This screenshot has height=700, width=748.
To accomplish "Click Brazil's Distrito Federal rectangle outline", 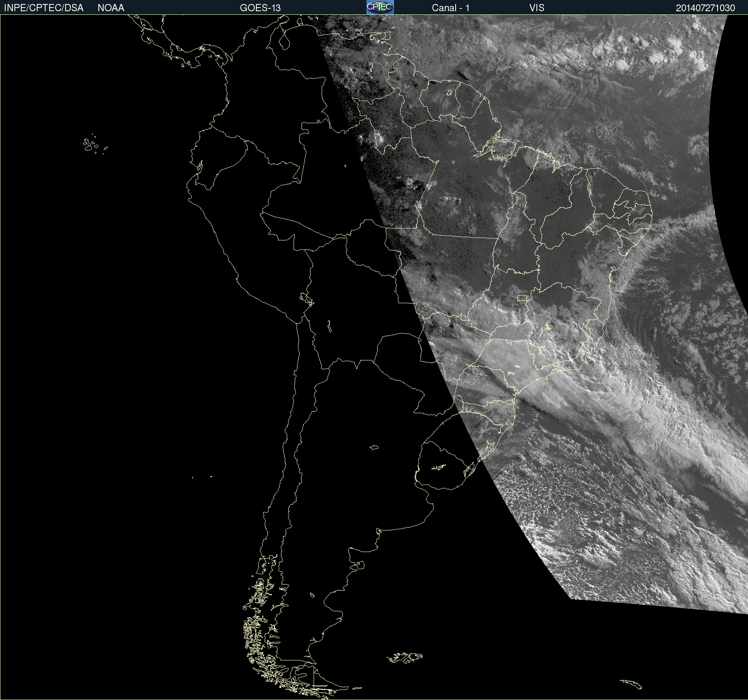I will tap(522, 298).
